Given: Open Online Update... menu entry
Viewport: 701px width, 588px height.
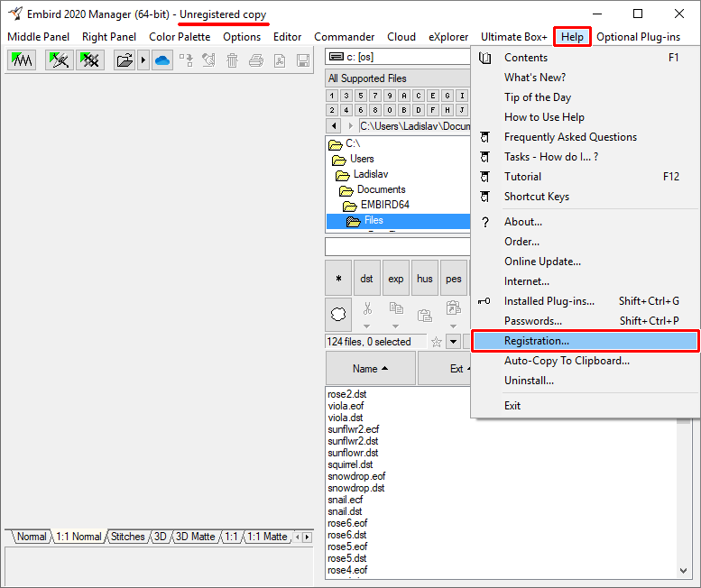Looking at the screenshot, I should coord(586,262).
